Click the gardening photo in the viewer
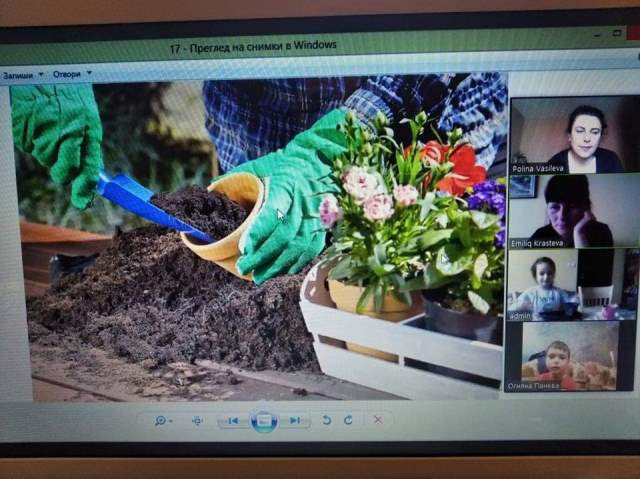640x479 pixels. click(258, 240)
